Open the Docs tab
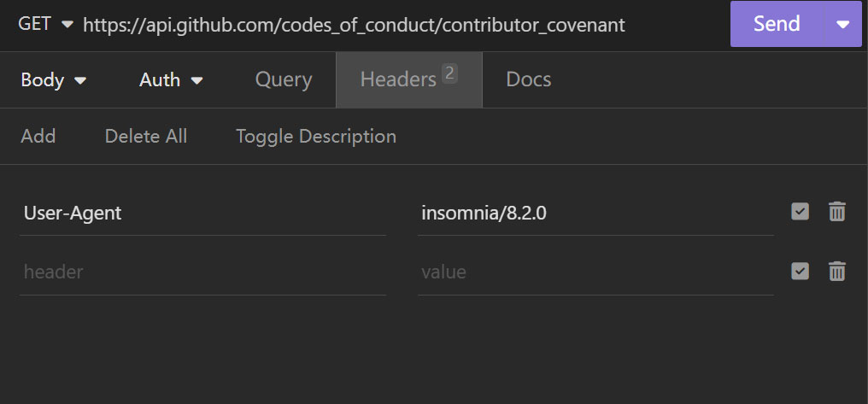 pyautogui.click(x=529, y=80)
